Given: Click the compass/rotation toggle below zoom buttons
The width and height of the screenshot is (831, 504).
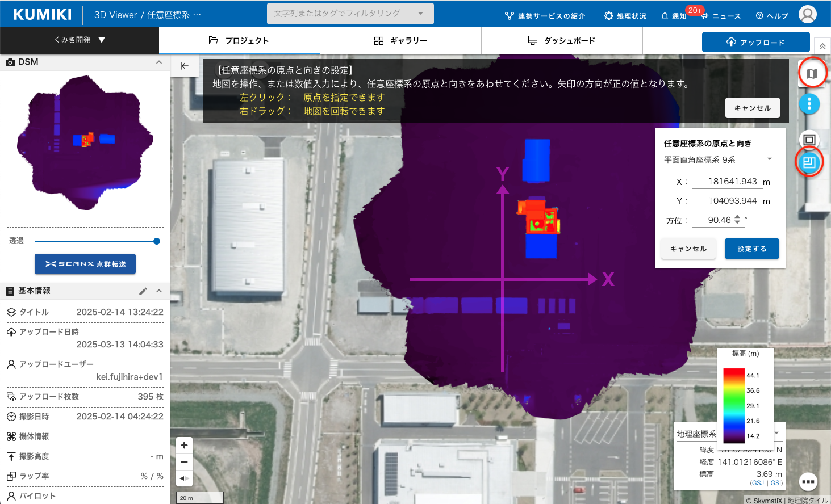Looking at the screenshot, I should (x=184, y=478).
